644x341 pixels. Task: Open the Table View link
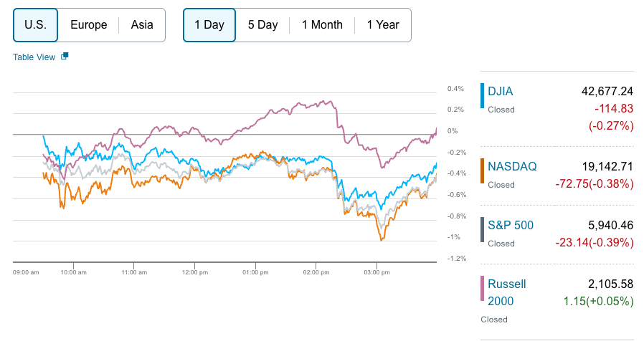pyautogui.click(x=34, y=57)
